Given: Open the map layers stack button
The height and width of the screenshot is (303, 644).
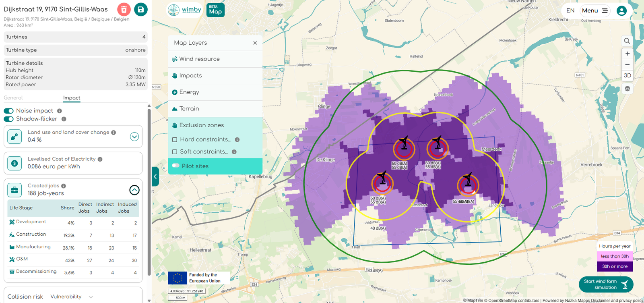Looking at the screenshot, I should click(x=627, y=89).
